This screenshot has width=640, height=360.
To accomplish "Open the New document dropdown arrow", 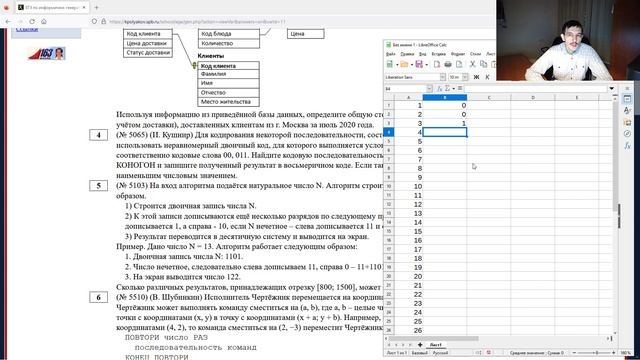I will click(397, 65).
